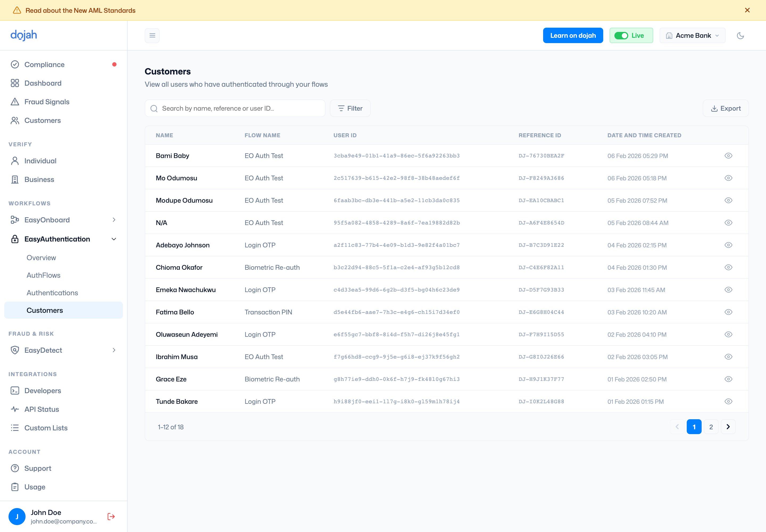Click the Custom Lists icon
This screenshot has width=766, height=532.
point(15,428)
